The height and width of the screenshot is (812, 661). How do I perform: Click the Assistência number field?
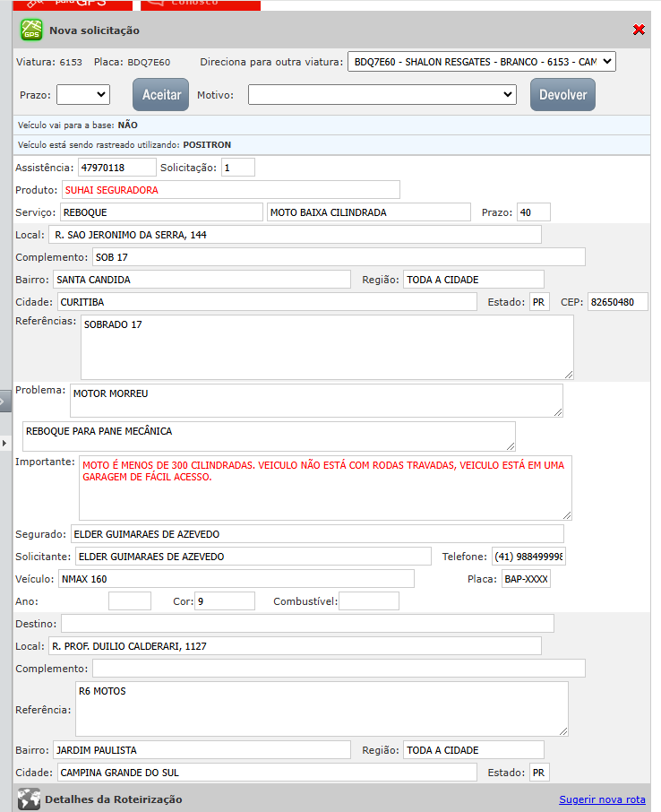click(x=116, y=168)
